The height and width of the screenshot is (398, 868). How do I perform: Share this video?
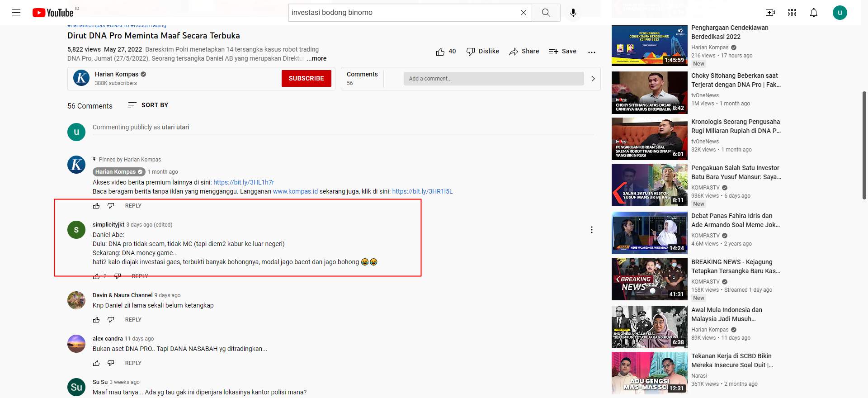point(524,52)
